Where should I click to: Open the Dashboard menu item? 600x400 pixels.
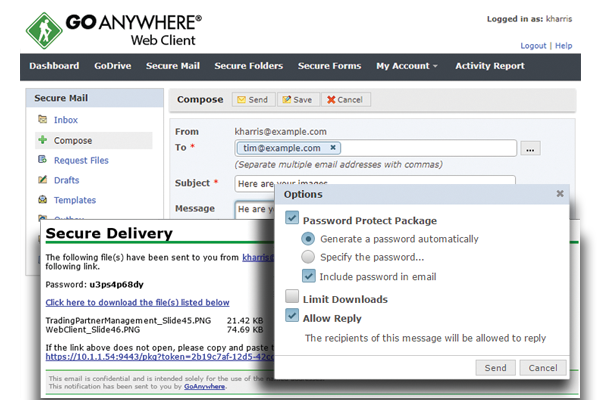pos(54,66)
